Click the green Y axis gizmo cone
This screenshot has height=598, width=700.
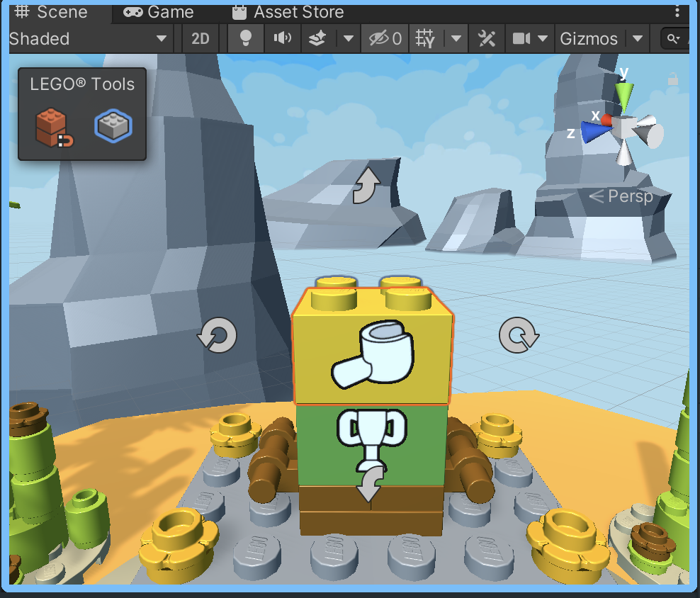[x=625, y=96]
